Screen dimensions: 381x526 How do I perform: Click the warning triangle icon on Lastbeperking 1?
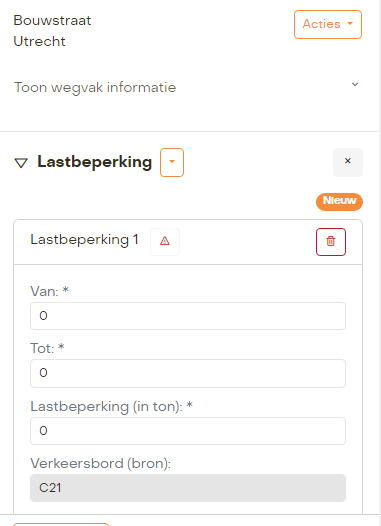pos(165,242)
